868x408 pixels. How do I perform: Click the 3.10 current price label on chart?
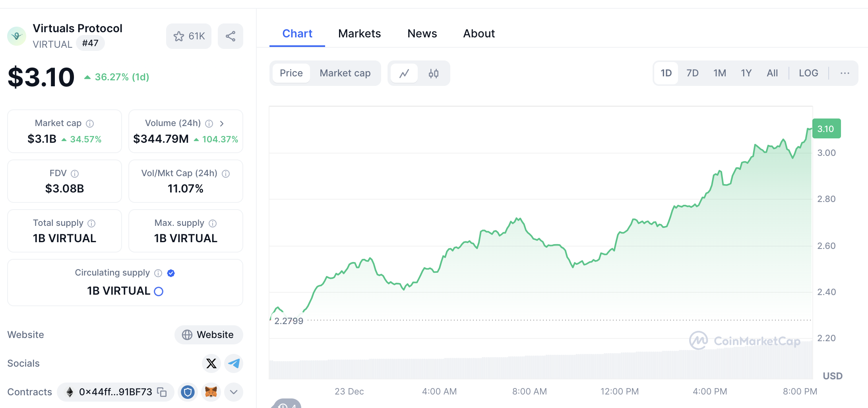click(x=826, y=129)
